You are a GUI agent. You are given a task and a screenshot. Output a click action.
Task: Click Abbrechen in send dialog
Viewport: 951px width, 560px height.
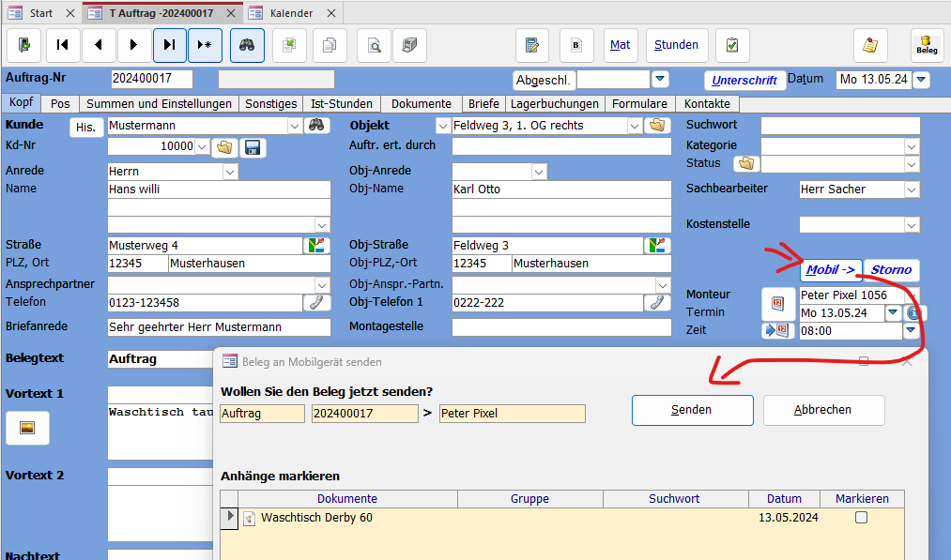pos(823,410)
